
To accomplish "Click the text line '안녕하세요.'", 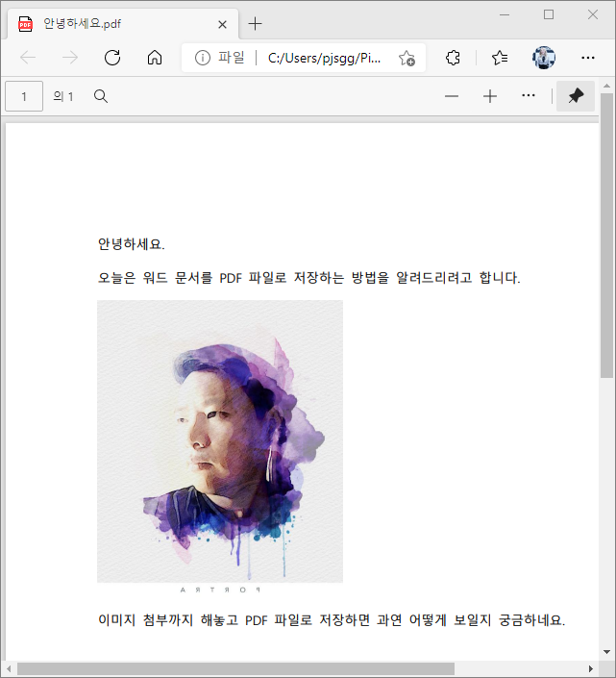I will tap(132, 244).
